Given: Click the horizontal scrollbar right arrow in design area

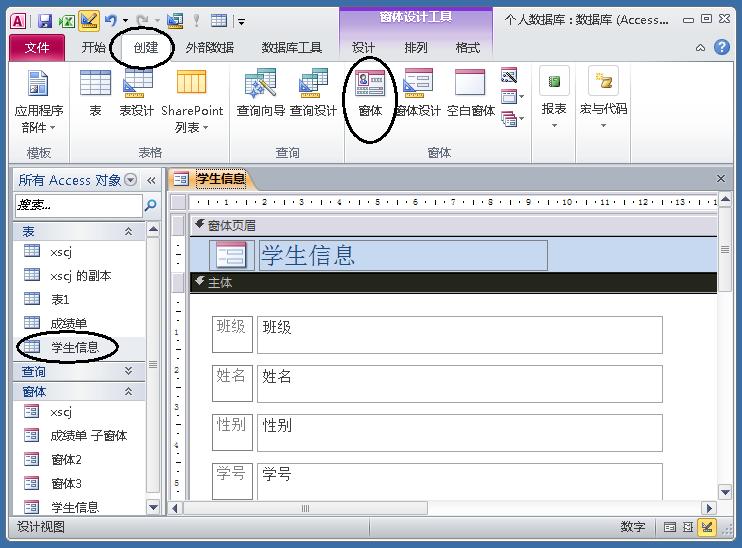Looking at the screenshot, I should coord(708,508).
